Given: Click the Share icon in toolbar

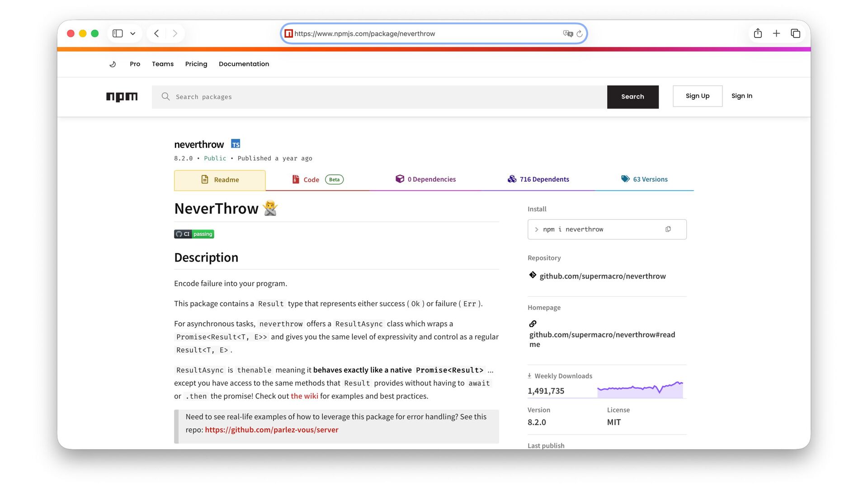Looking at the screenshot, I should tap(758, 33).
